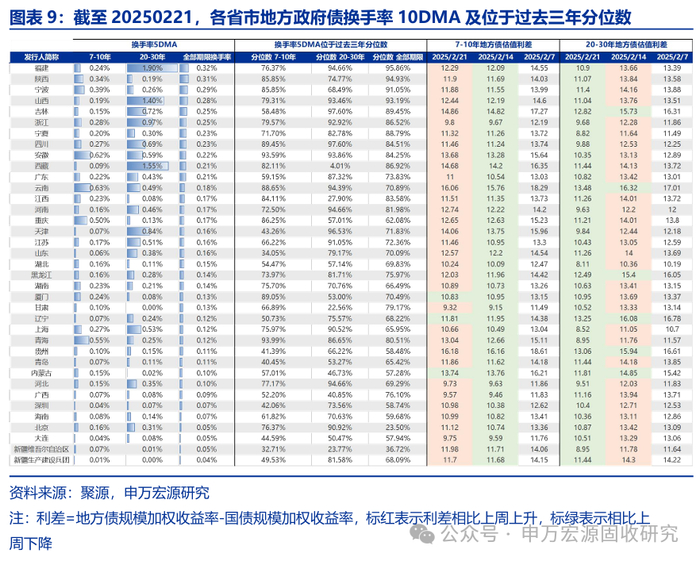Click 福建's 2025/2/21 20-30年 spread value 10.9
Screen dimensions: 700x561
coord(583,68)
